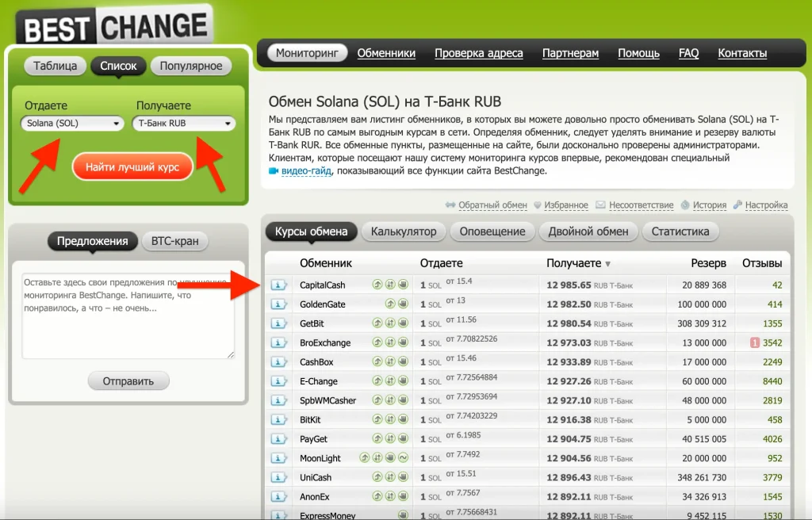Click wave (floating rate) icon in MoonLight row
Viewport: 812px width, 520px height.
(403, 457)
